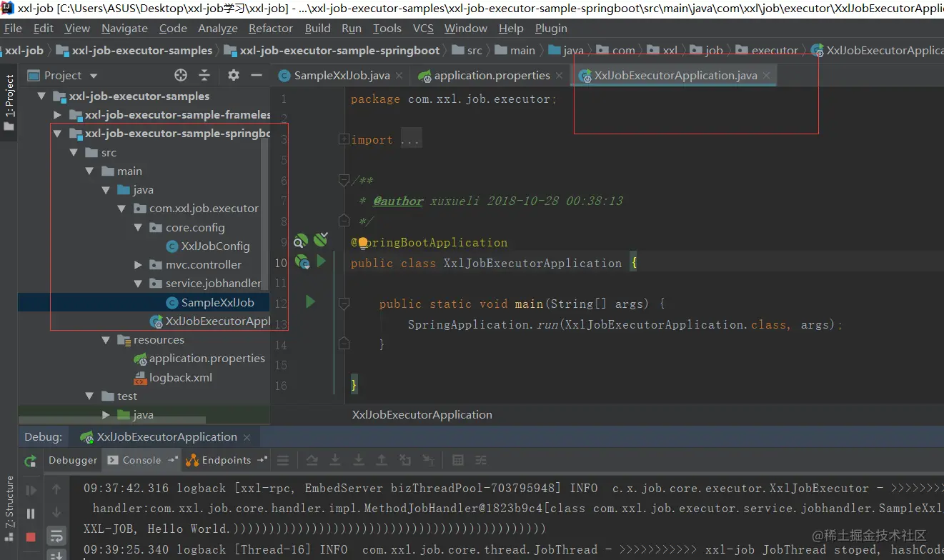Image resolution: width=944 pixels, height=560 pixels.
Task: Click the locate/scroll-from-source target icon
Action: coord(181,76)
